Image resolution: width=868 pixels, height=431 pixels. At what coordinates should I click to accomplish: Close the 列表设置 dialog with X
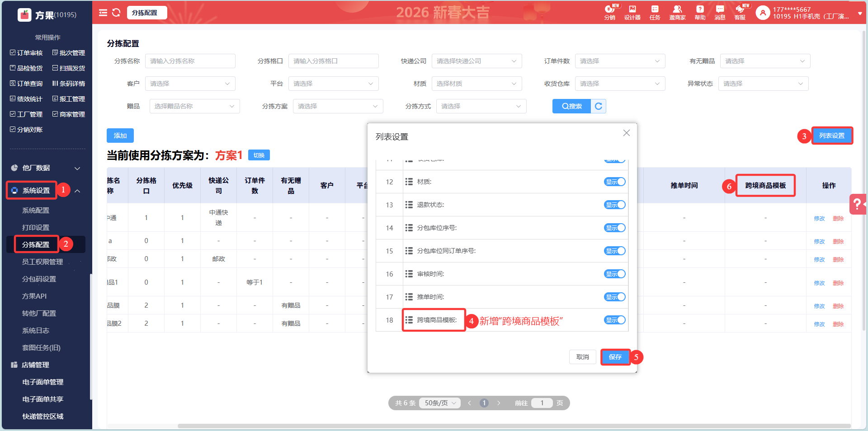tap(626, 133)
